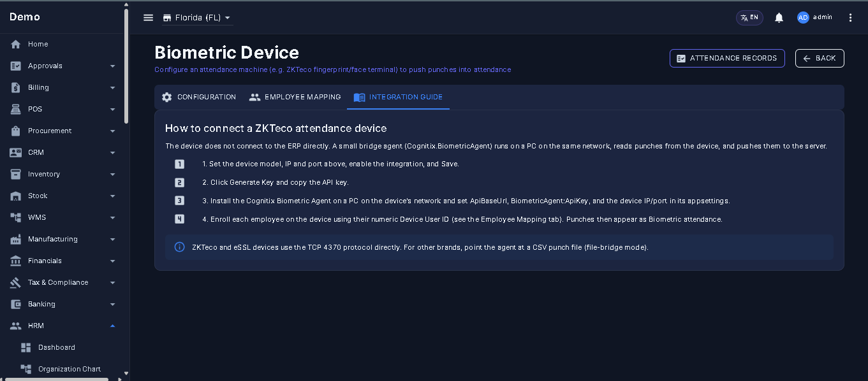868x381 pixels.
Task: Open Home in the sidebar
Action: click(x=63, y=44)
